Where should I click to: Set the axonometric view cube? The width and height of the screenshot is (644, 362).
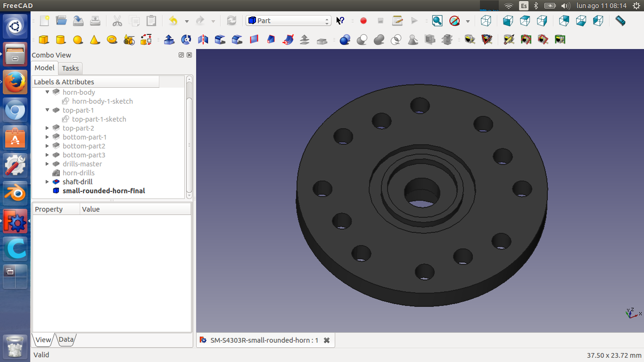pyautogui.click(x=486, y=21)
